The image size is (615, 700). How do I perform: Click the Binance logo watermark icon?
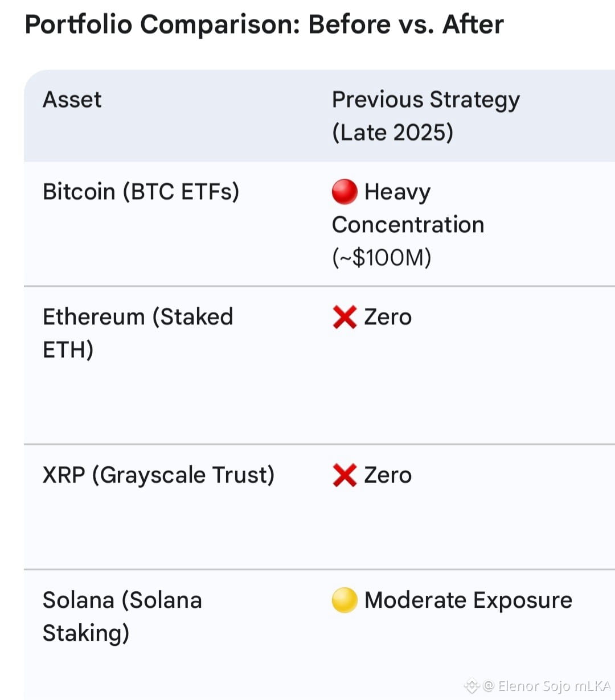click(x=472, y=686)
